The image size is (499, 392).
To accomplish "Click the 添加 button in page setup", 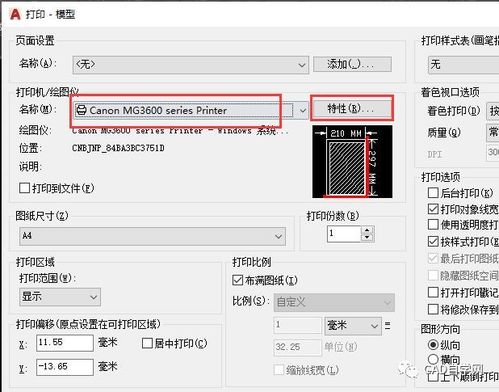I will point(352,64).
